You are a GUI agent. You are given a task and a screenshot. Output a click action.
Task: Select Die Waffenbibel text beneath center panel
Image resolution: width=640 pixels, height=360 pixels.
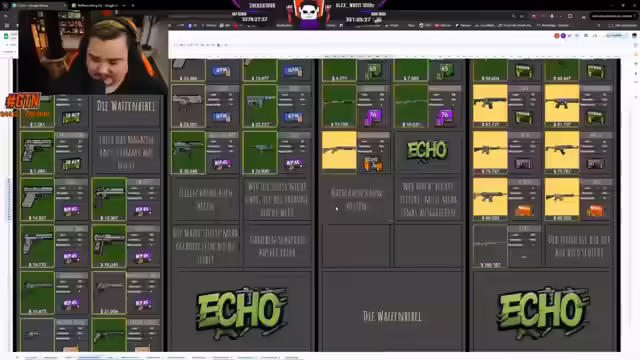coord(392,316)
